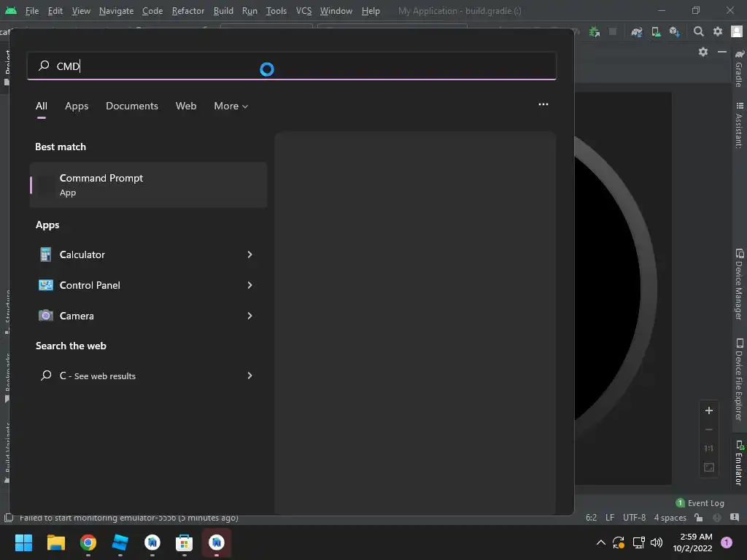Click the tool windows quick access icon
Image resolution: width=747 pixels, height=560 pixels.
click(x=8, y=518)
